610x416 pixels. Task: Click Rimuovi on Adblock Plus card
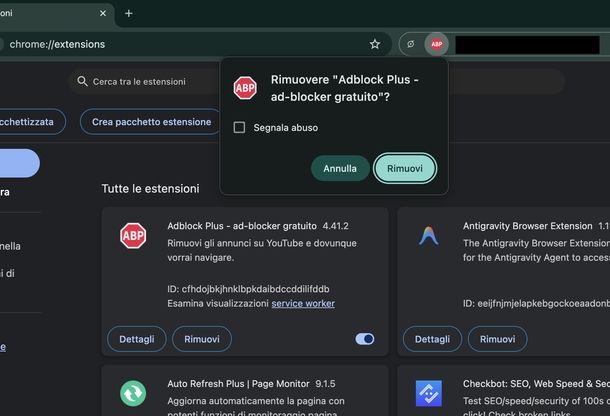(202, 339)
